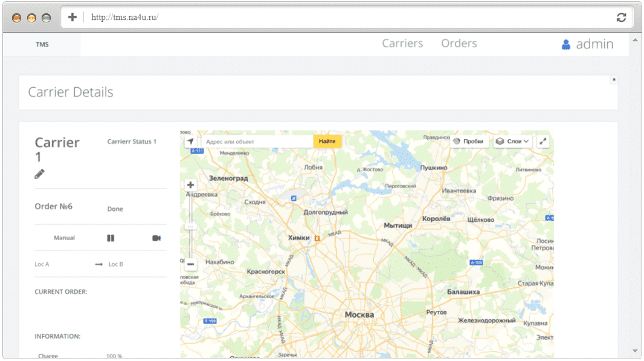This screenshot has height=361, width=644.
Task: Click the map geolocation arrow icon
Action: (190, 141)
